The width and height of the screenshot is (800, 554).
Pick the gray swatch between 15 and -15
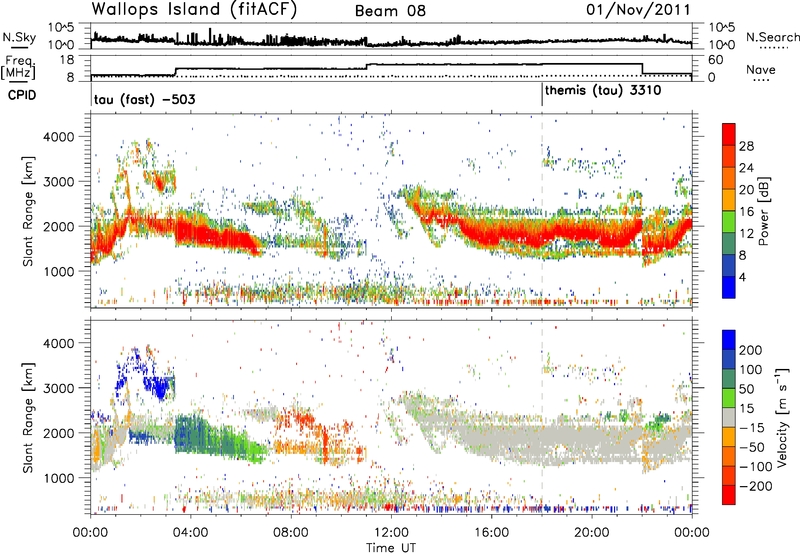(729, 417)
